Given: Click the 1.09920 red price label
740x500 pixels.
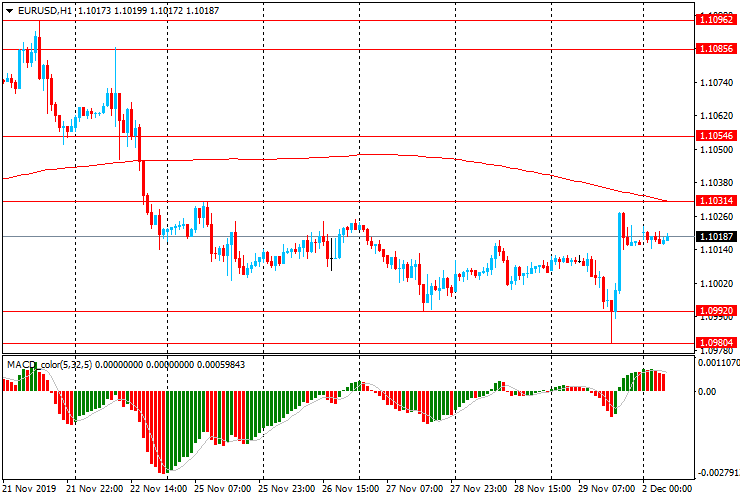Looking at the screenshot, I should tap(716, 311).
